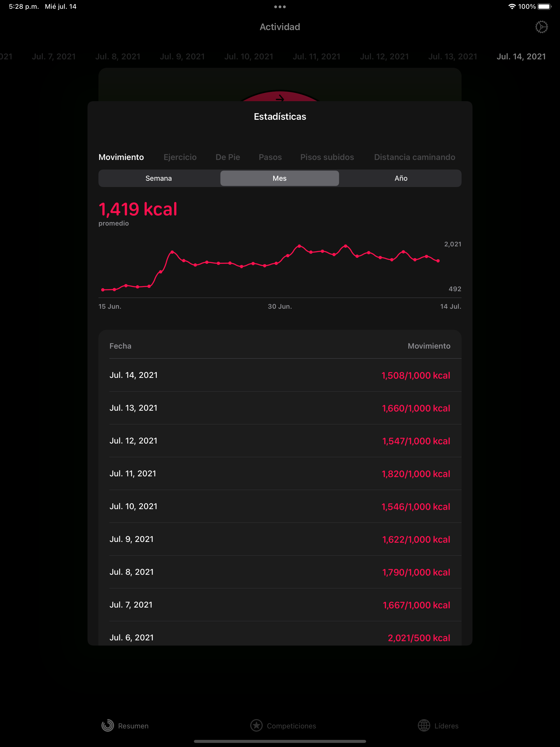Image resolution: width=560 pixels, height=747 pixels.
Task: Tap the 1,508/1,000 kcal value
Action: point(416,375)
